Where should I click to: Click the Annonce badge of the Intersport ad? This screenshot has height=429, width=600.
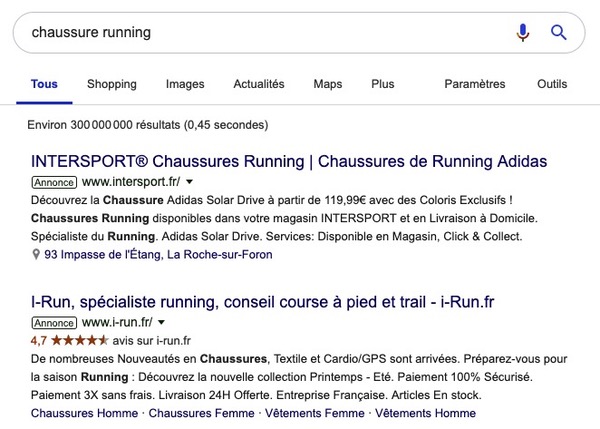[54, 182]
